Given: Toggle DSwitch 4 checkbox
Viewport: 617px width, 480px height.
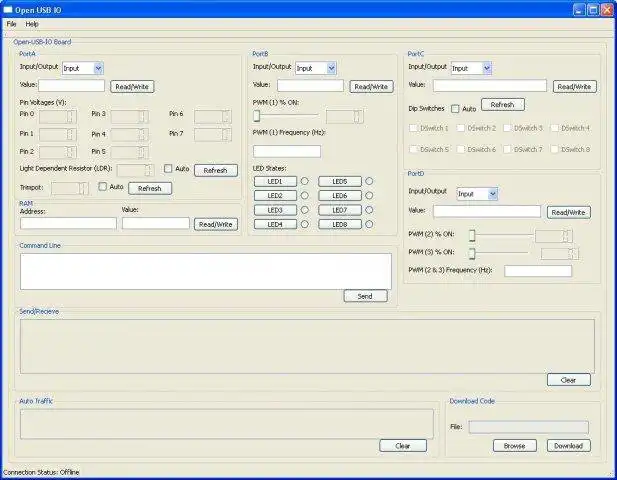Looking at the screenshot, I should [554, 128].
